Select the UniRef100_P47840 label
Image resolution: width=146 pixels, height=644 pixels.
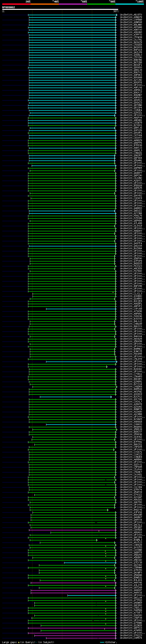[x=131, y=271]
